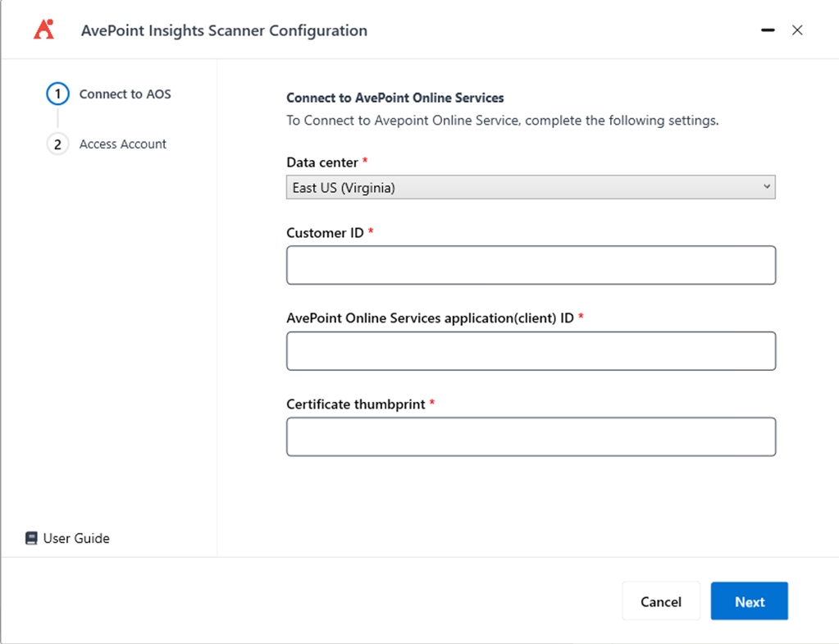839x644 pixels.
Task: Close the Scanner Configuration window
Action: click(797, 30)
